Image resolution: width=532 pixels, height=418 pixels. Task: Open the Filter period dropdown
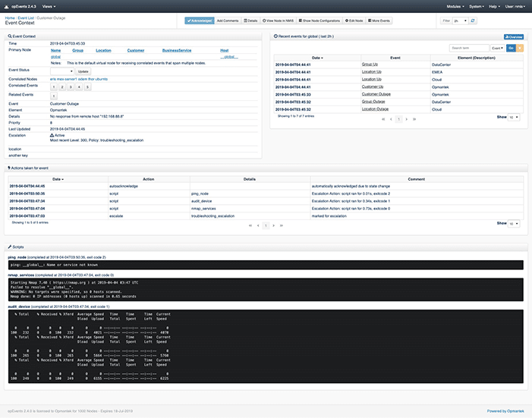coord(461,20)
